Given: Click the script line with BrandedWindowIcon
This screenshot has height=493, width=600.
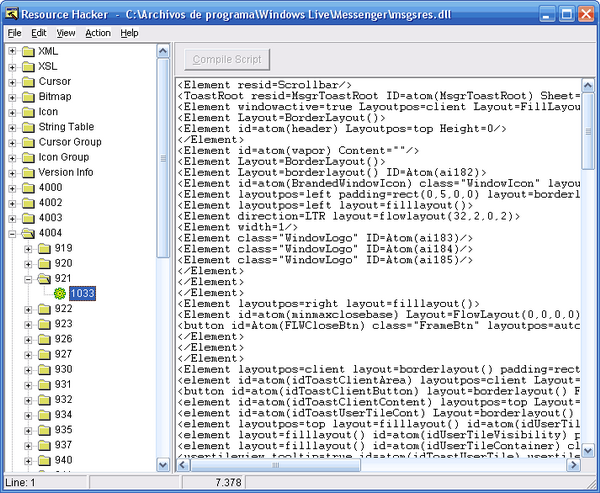Looking at the screenshot, I should pyautogui.click(x=379, y=184).
